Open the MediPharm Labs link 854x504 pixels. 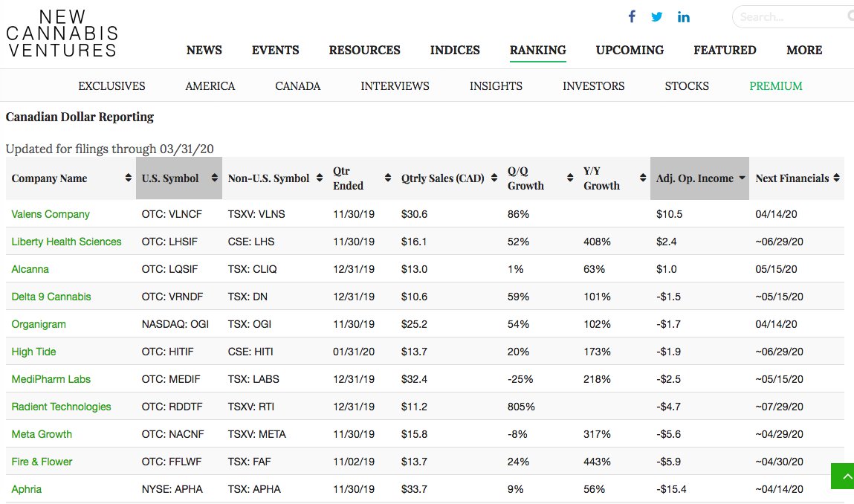(x=51, y=379)
